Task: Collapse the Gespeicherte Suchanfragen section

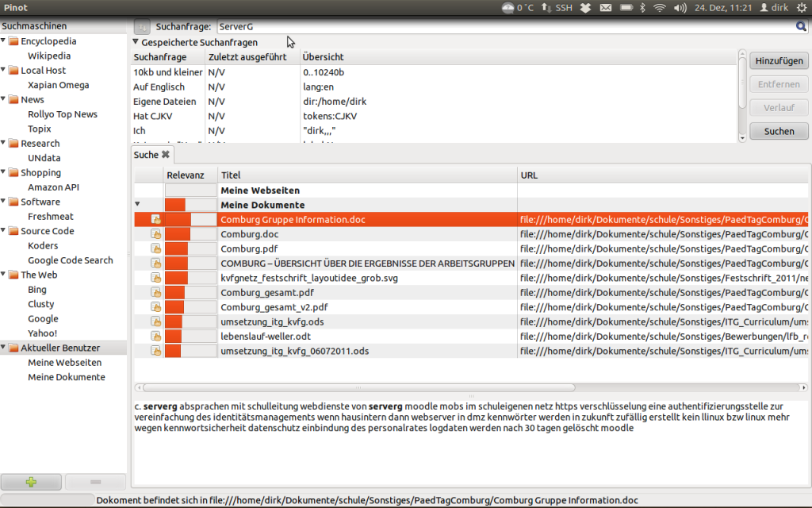Action: [136, 42]
